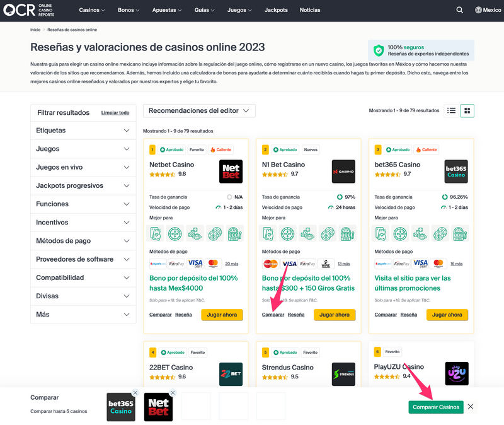Click Comparar link on bet365 Casino
This screenshot has width=504, height=425.
[x=386, y=315]
